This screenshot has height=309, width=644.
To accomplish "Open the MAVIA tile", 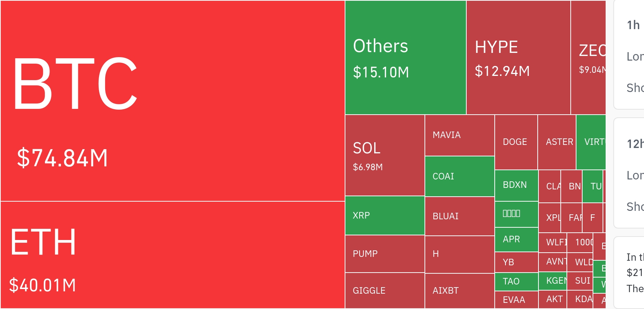I will pos(459,135).
